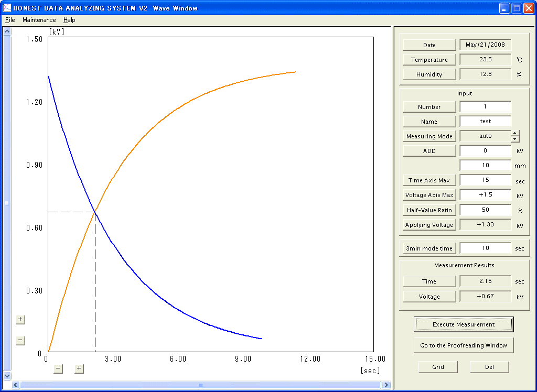Click the Time Axis Max input field
537x392 pixels.
[x=485, y=180]
